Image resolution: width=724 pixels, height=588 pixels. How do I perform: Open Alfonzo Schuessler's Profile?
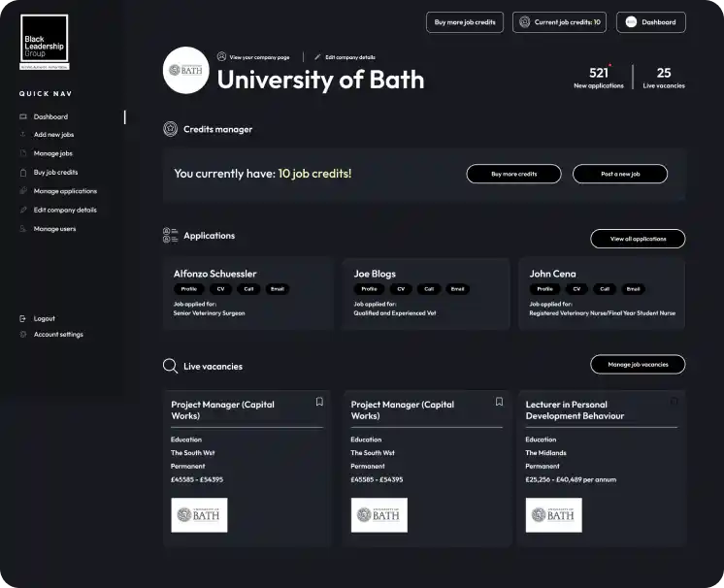189,289
